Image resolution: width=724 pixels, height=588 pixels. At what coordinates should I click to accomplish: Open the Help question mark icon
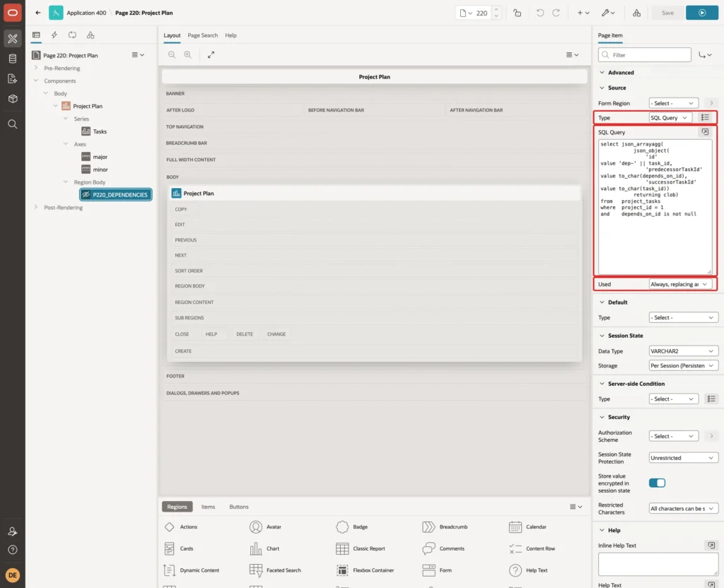coord(13,550)
